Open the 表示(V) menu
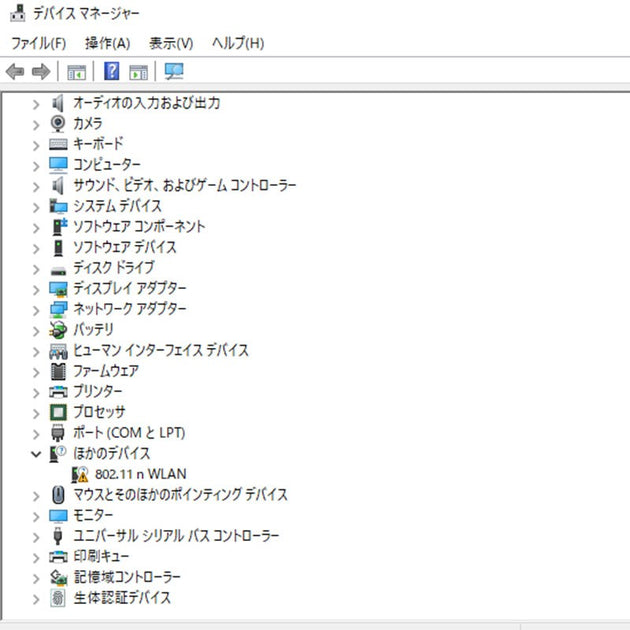Image resolution: width=630 pixels, height=630 pixels. coord(171,43)
